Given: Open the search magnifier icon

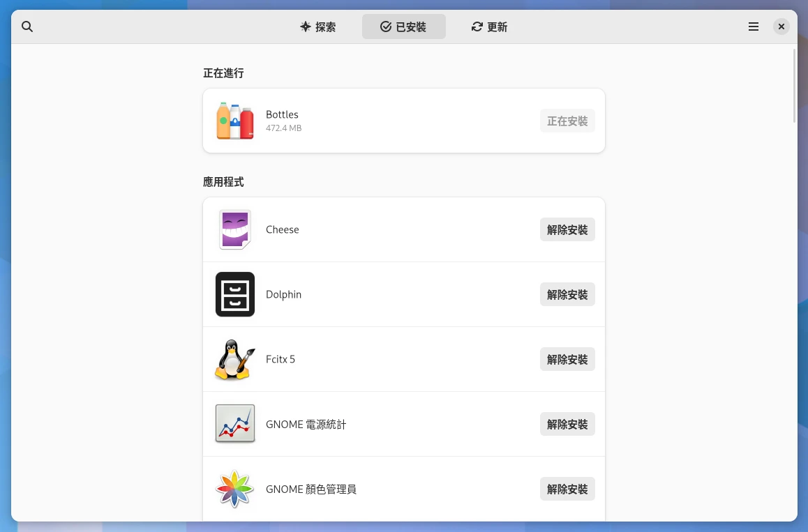Looking at the screenshot, I should 27,26.
